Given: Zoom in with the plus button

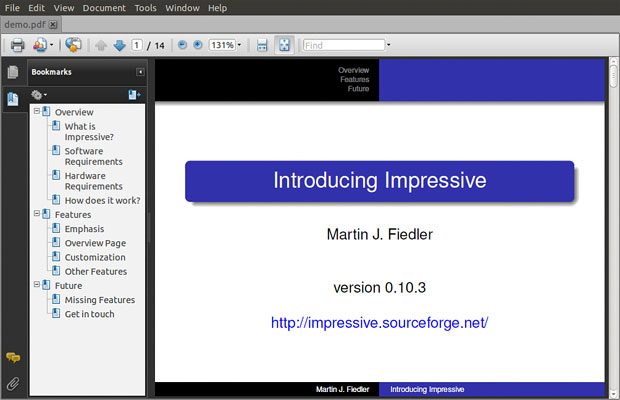Looking at the screenshot, I should [x=198, y=45].
